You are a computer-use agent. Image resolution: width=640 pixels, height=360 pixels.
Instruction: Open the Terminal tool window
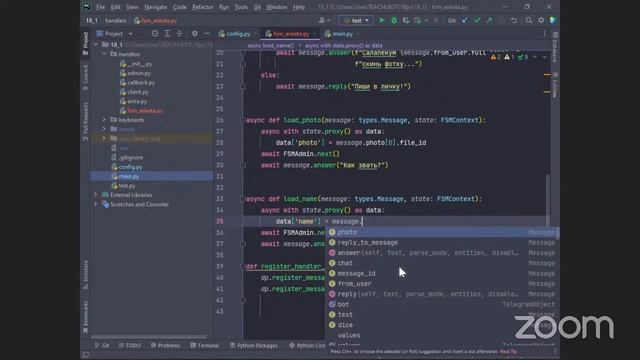(x=205, y=345)
